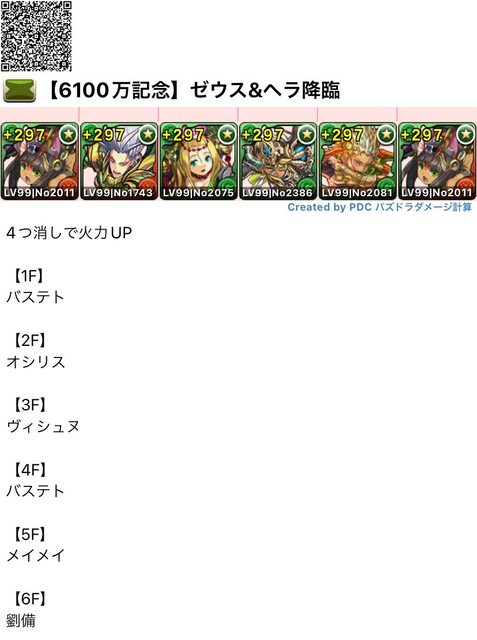Click the green dungeon badge icon
This screenshot has height=640, width=477.
20,91
